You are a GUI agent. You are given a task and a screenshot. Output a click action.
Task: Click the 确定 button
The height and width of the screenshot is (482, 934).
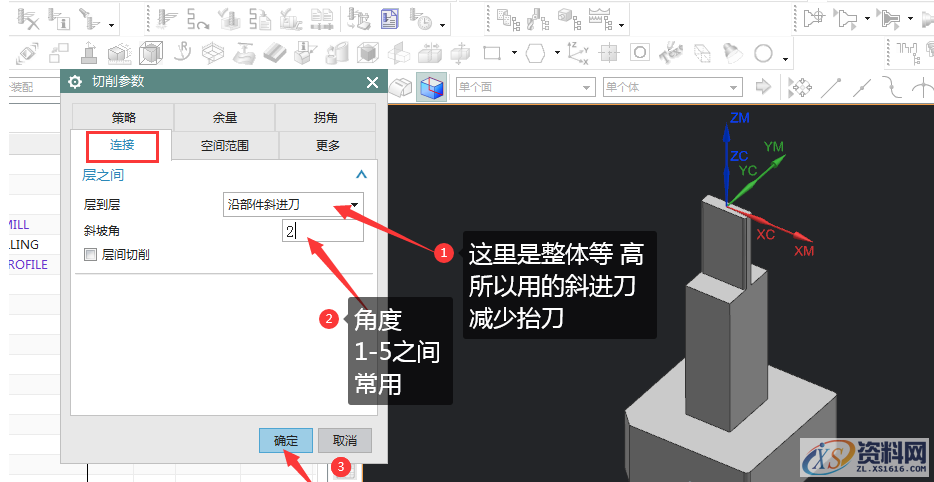tap(286, 440)
